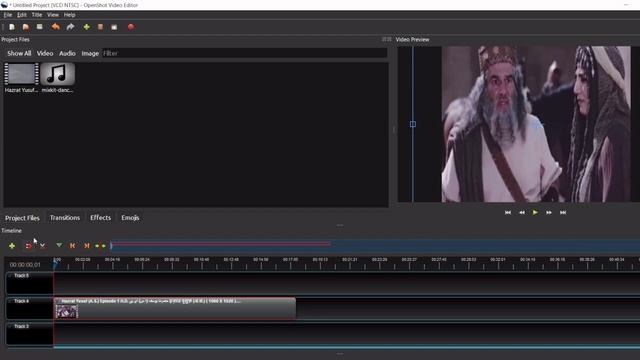Open the File menu
640x360 pixels.
coord(8,15)
